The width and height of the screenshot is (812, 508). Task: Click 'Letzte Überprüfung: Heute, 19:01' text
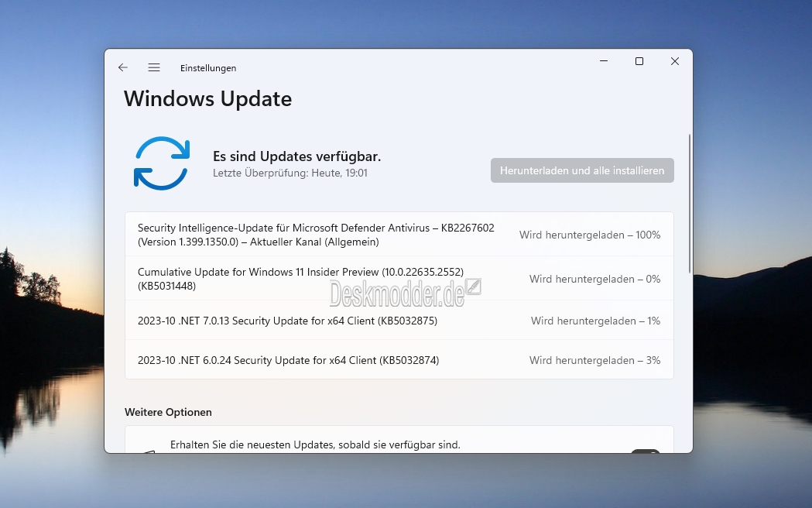[290, 173]
